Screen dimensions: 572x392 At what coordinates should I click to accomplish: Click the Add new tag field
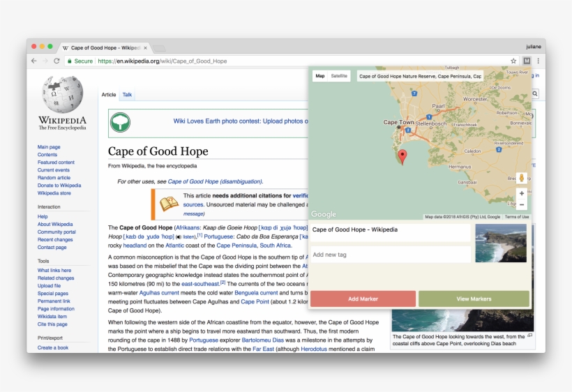tap(391, 255)
